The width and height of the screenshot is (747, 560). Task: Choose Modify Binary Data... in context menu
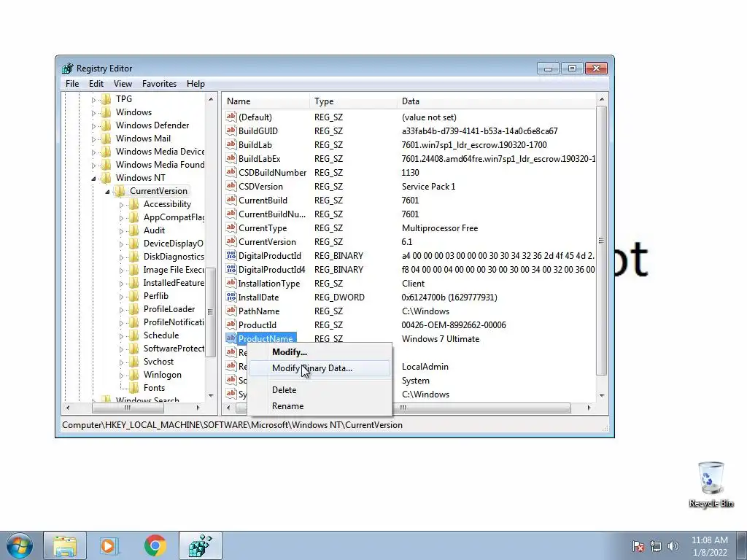click(x=320, y=368)
